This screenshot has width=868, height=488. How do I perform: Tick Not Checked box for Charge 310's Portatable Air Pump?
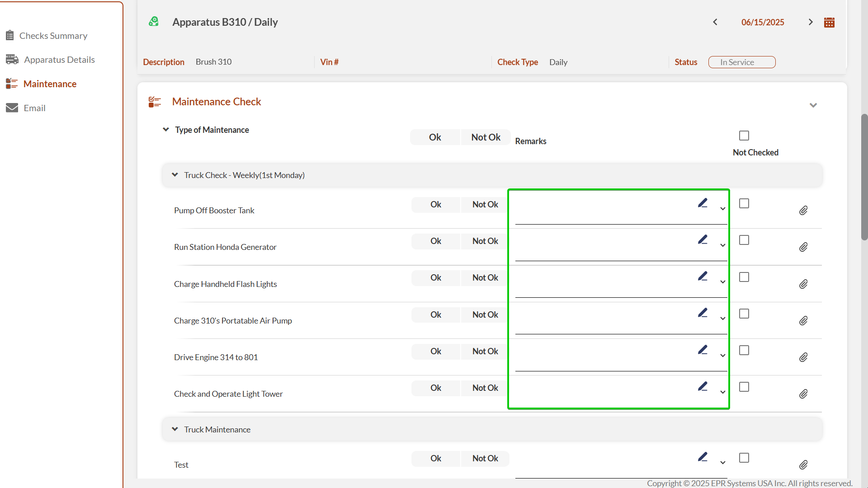point(744,314)
